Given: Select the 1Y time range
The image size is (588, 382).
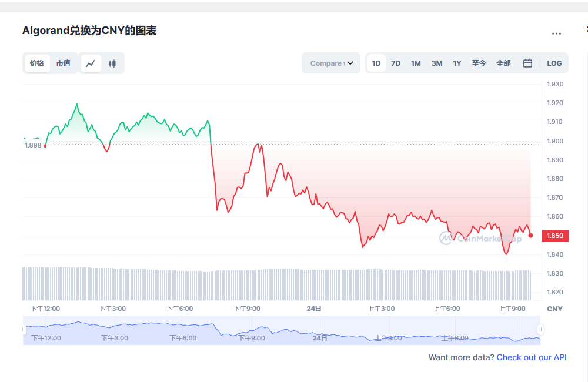Looking at the screenshot, I should click(457, 63).
